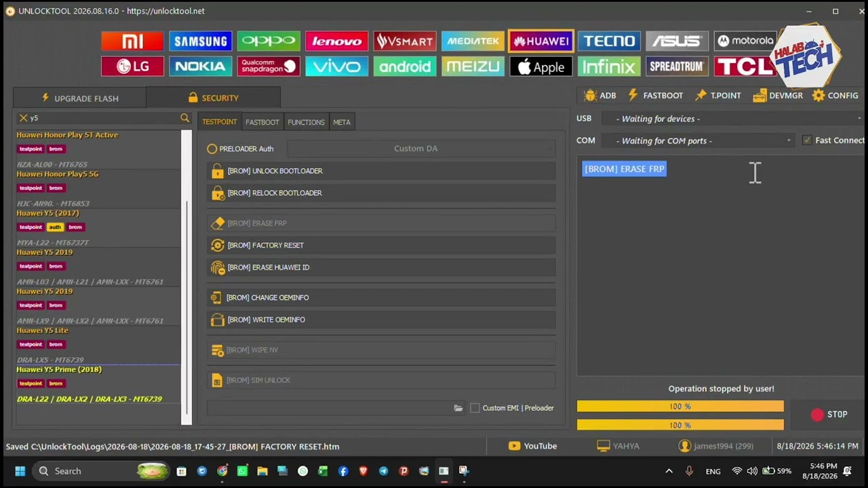This screenshot has width=868, height=488.
Task: Click [BROM] UNLOCK BOOTLOADER button
Action: coord(381,171)
